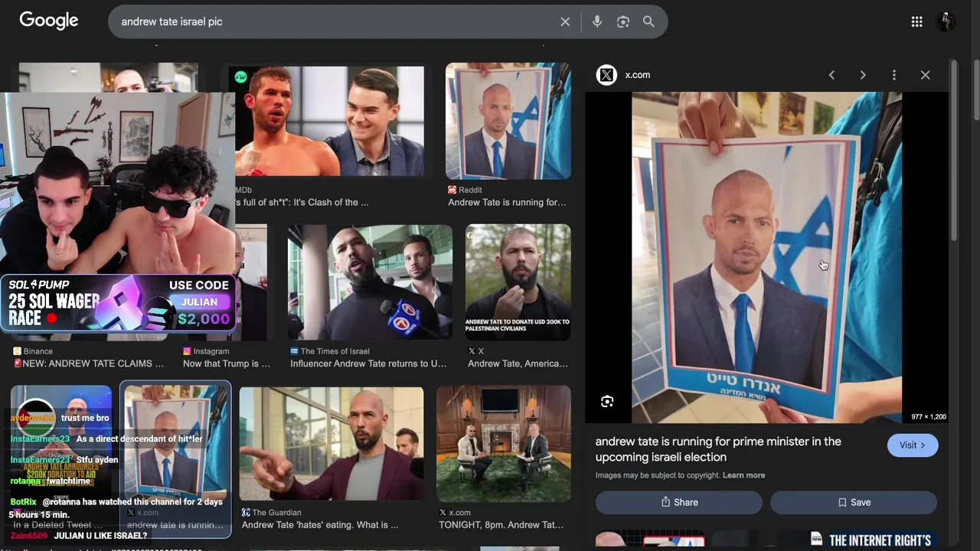The image size is (980, 551).
Task: Click 'TONIGHT, 8pm. Andrew Tat…' caption
Action: (501, 525)
